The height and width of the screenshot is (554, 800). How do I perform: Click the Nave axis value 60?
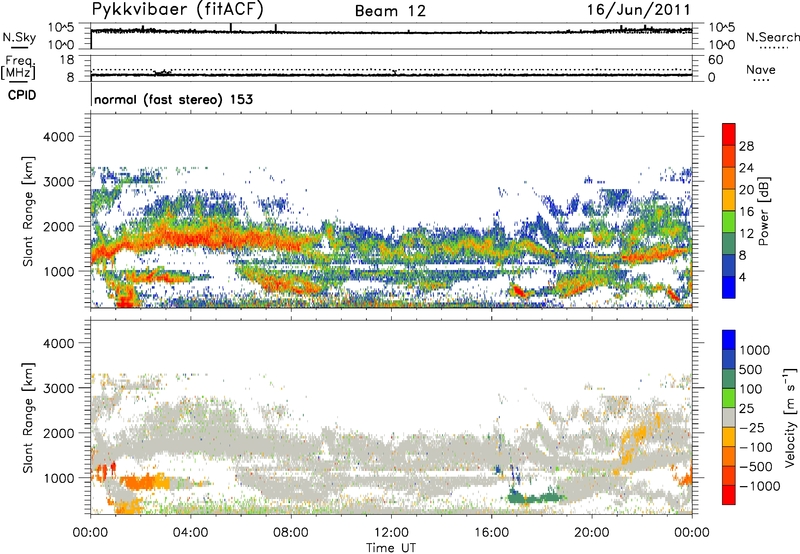(715, 60)
